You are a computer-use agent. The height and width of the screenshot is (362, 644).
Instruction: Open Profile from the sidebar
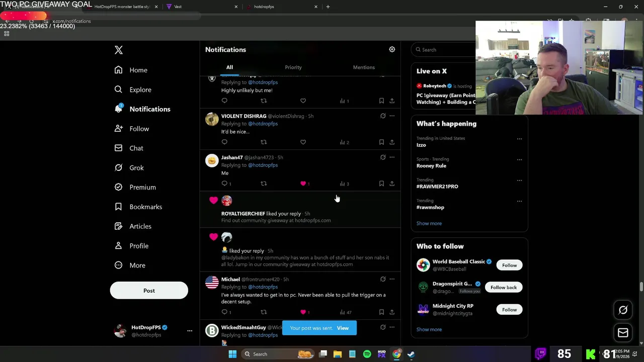(x=131, y=246)
